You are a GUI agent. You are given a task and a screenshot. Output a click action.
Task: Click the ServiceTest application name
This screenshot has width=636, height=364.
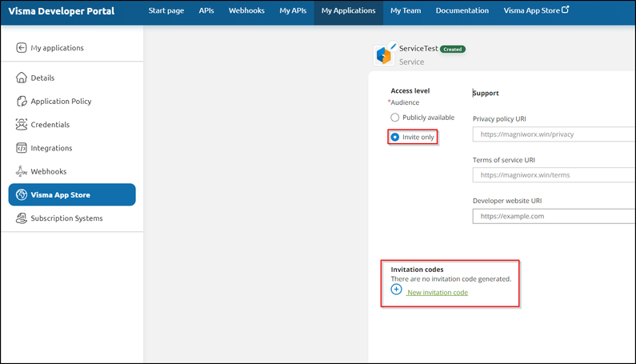[x=418, y=48]
